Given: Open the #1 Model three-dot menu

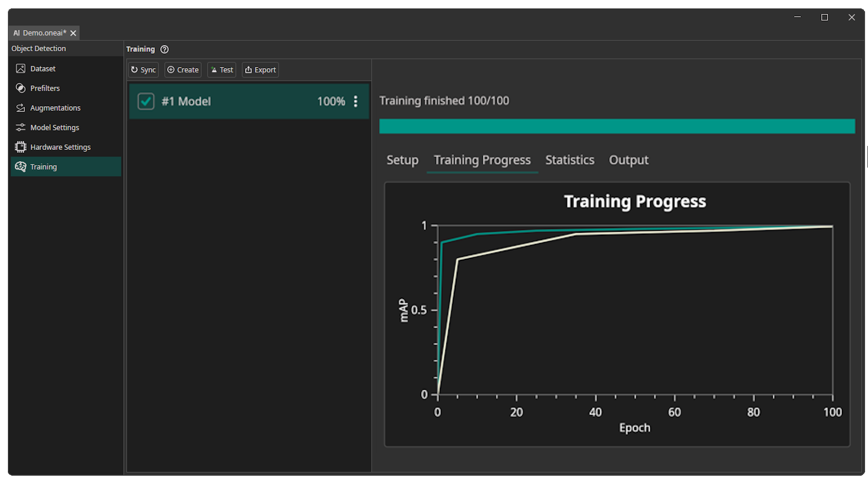Looking at the screenshot, I should pyautogui.click(x=356, y=102).
